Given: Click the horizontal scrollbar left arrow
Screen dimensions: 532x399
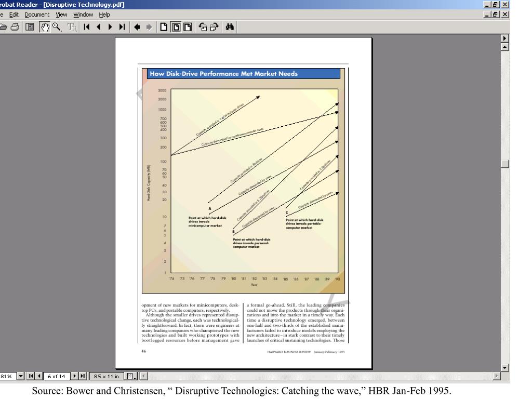Looking at the screenshot, I should pos(143,376).
